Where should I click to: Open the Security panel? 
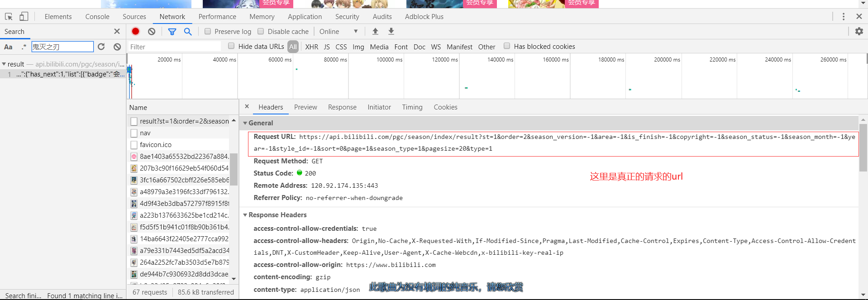tap(347, 17)
